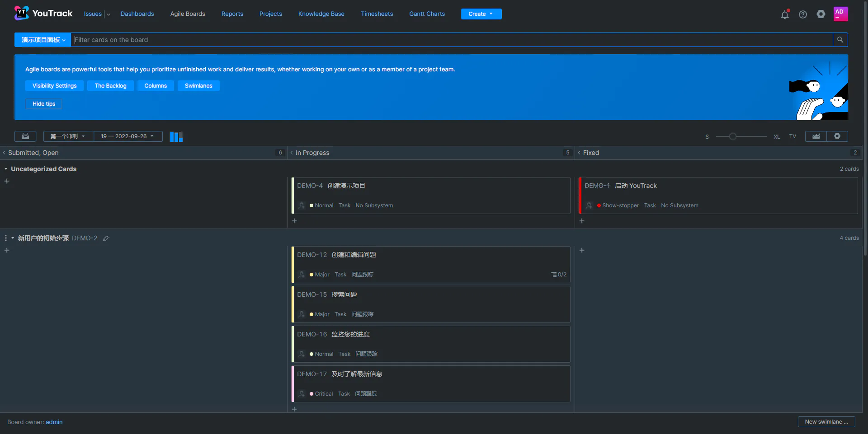868x434 pixels.
Task: Open the Create dropdown
Action: click(481, 14)
